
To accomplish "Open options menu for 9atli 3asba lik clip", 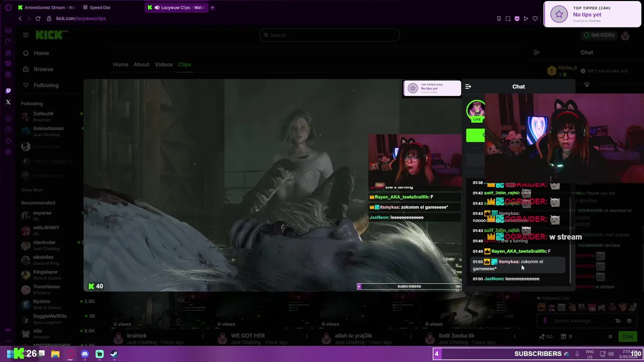I will 515,336.
